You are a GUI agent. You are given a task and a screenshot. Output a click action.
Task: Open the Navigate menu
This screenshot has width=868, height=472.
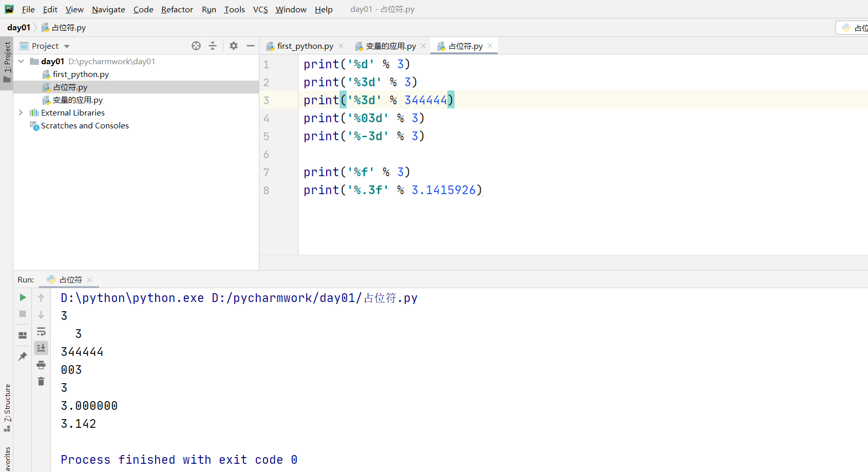click(x=108, y=9)
